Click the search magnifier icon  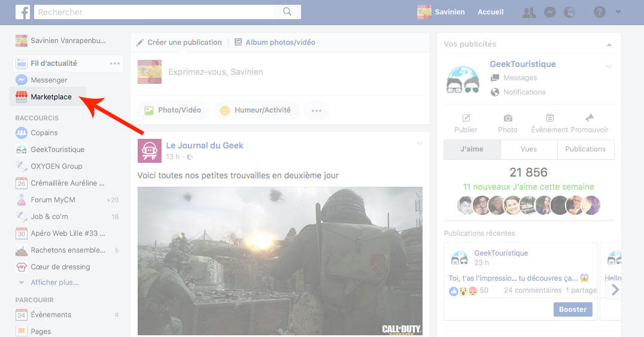[287, 11]
